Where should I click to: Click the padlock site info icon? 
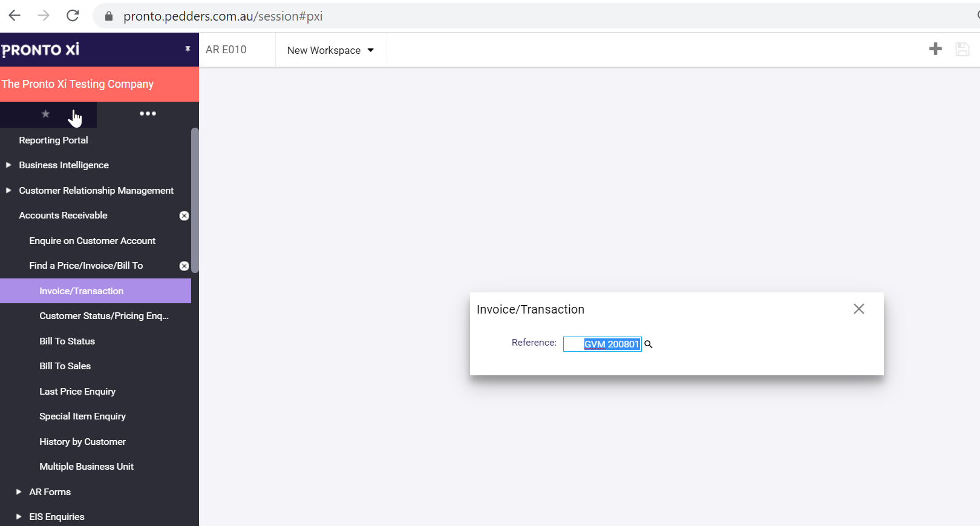[109, 16]
